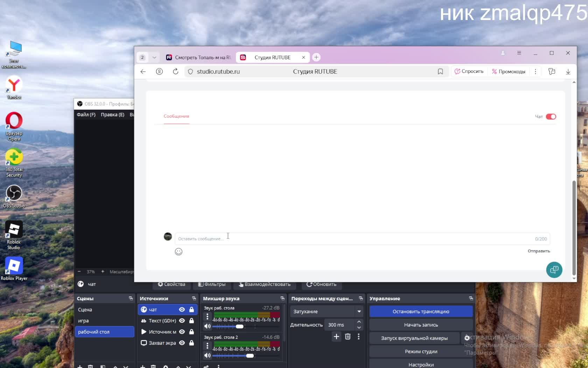Open the tab group counter showing 2
This screenshot has width=588, height=368.
(x=142, y=57)
